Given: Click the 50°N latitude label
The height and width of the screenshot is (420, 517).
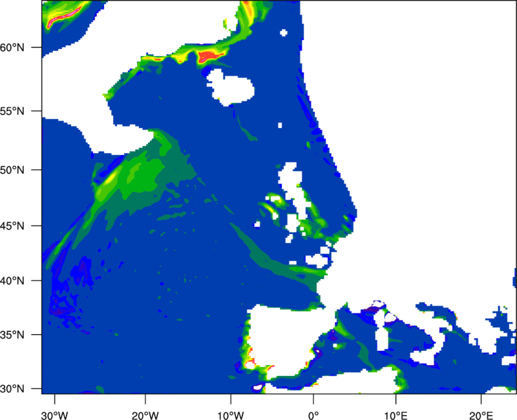Looking at the screenshot, I should coord(12,170).
